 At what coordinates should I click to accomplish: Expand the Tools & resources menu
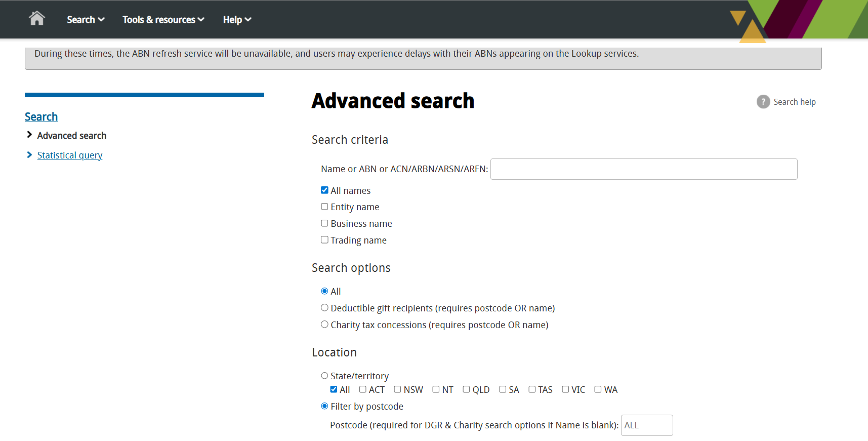[163, 20]
